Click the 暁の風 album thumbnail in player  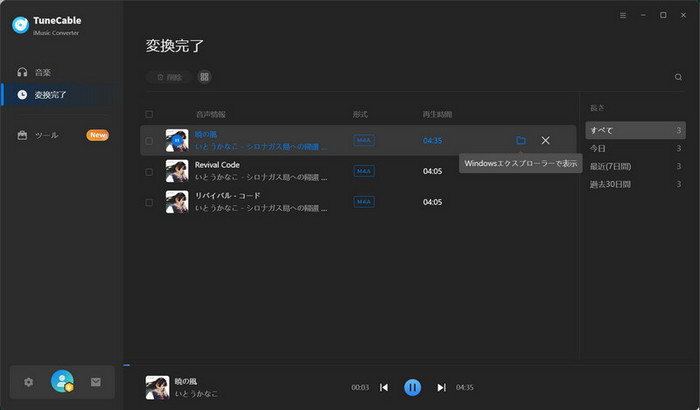tap(157, 387)
